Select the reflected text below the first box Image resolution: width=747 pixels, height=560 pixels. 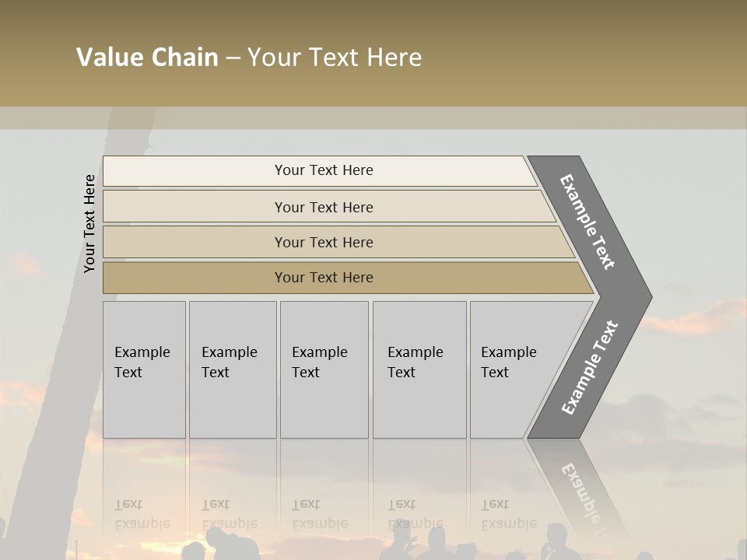(142, 514)
